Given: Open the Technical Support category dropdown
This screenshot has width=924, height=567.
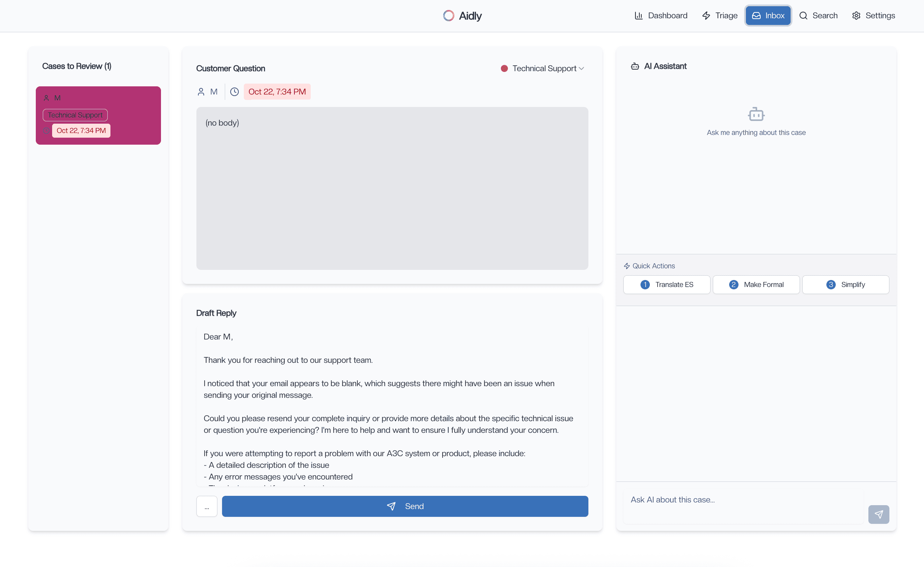Looking at the screenshot, I should pyautogui.click(x=544, y=68).
